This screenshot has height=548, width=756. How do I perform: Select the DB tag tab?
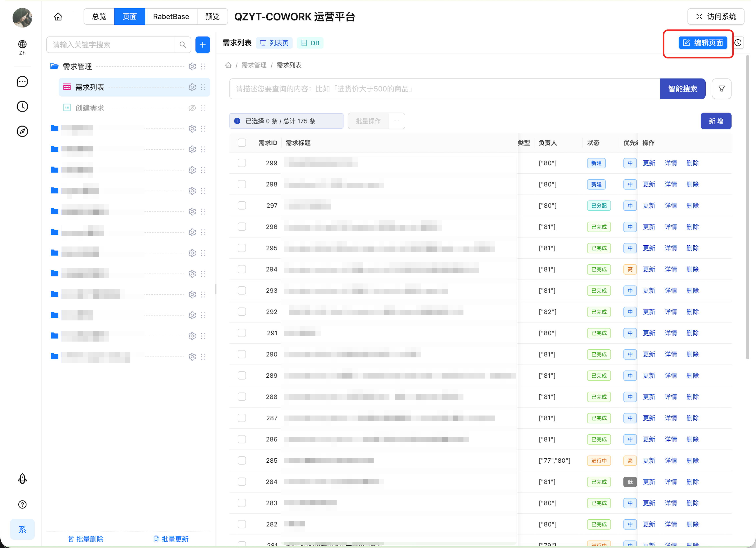point(310,43)
